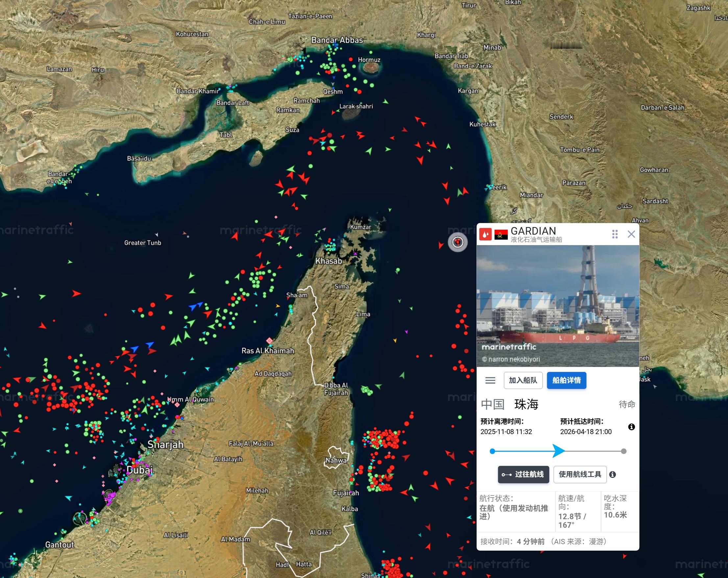
Task: Click the narron nekobiyori photo credit
Action: 511,359
